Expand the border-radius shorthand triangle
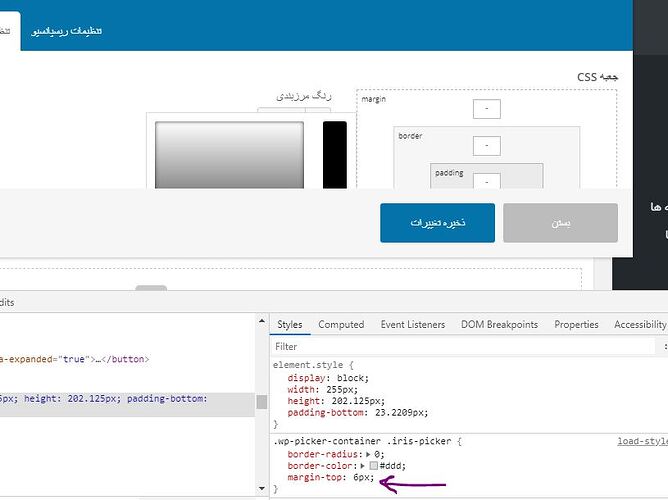 tap(368, 454)
